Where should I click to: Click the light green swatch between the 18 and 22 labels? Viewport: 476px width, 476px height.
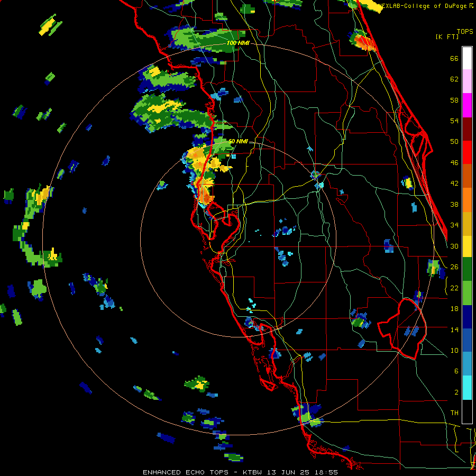click(467, 292)
